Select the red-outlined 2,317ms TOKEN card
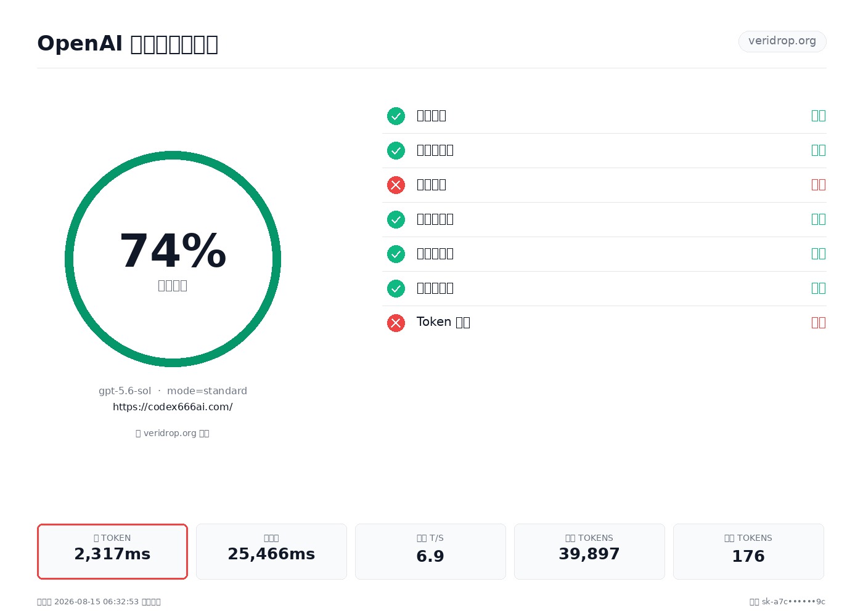 click(x=112, y=551)
